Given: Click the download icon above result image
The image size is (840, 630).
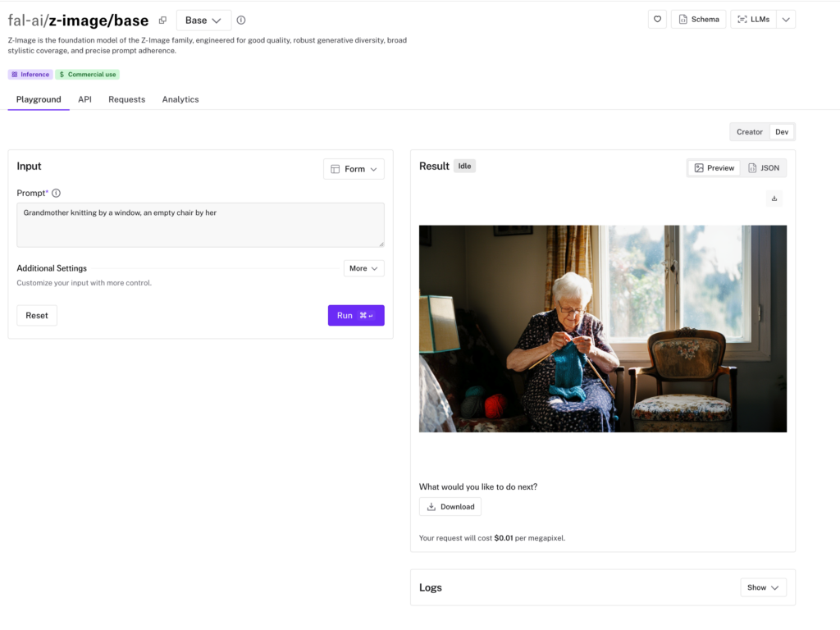Looking at the screenshot, I should [x=774, y=199].
